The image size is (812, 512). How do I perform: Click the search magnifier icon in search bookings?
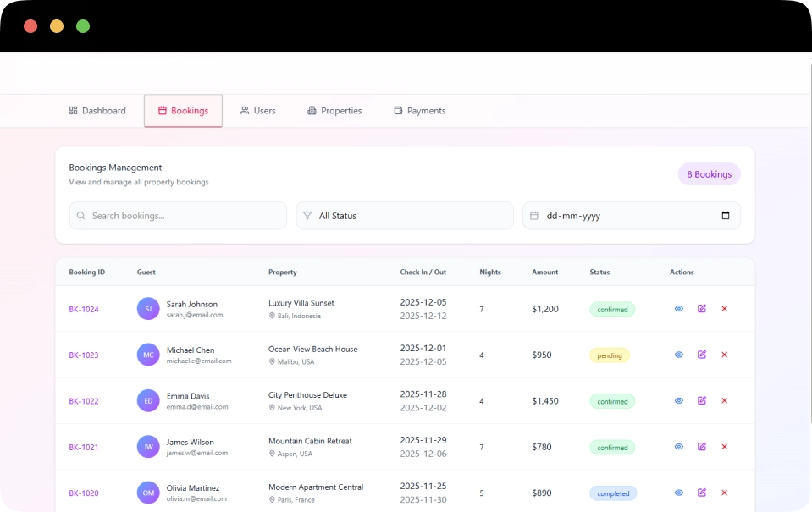(x=80, y=216)
